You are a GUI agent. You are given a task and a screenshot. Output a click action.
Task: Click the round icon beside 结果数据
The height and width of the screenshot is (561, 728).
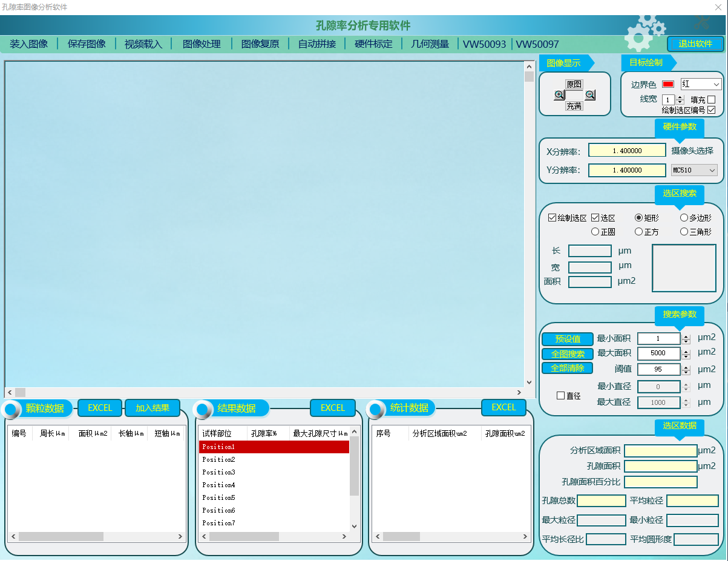pyautogui.click(x=203, y=410)
